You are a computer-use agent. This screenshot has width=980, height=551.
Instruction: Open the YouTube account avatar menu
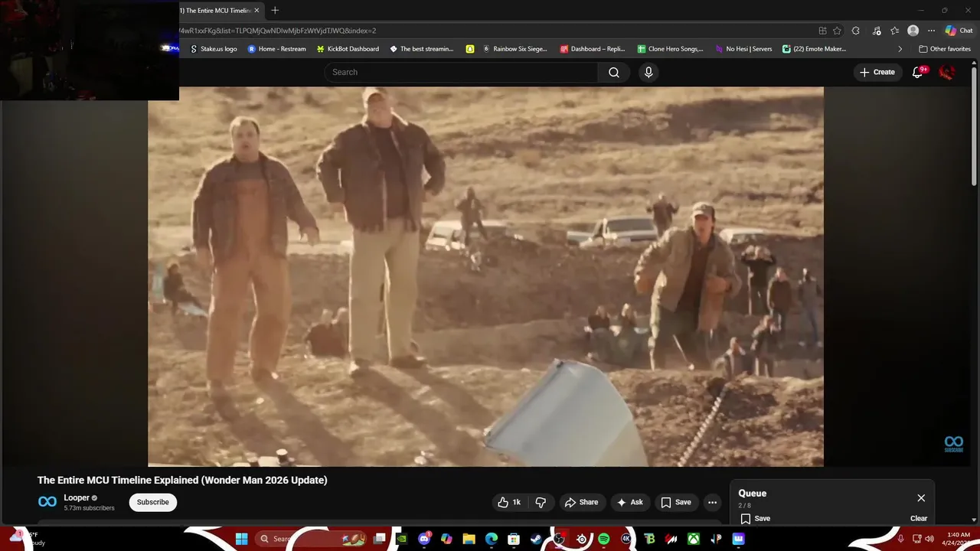pyautogui.click(x=947, y=72)
